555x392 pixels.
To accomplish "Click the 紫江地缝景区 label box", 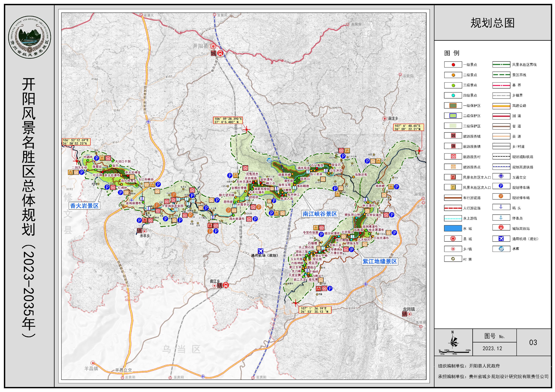I will coord(380,261).
